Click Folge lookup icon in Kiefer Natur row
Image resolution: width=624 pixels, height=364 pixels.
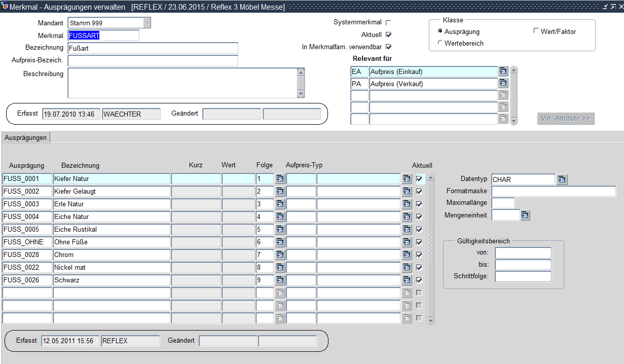click(x=280, y=179)
